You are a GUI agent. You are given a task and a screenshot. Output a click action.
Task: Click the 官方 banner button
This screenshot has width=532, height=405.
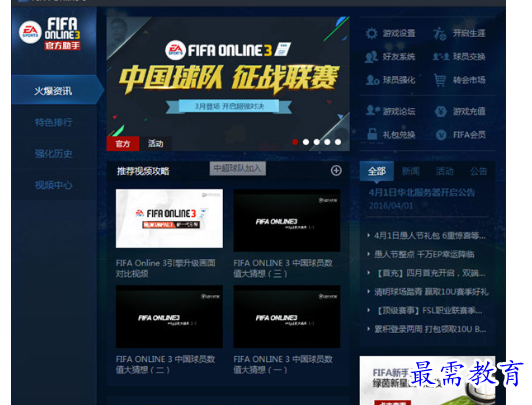pos(123,143)
